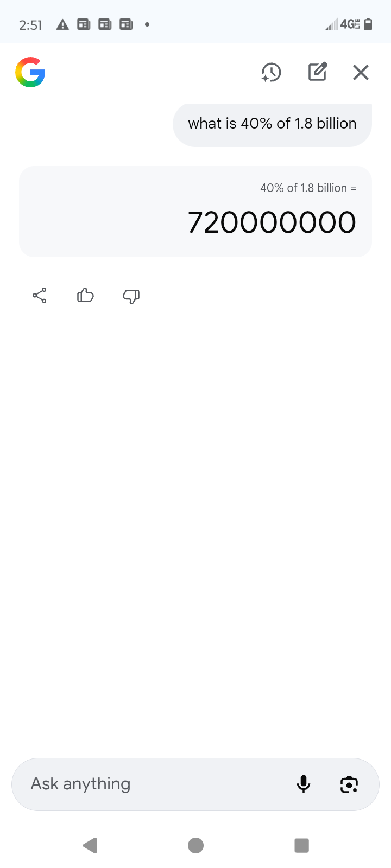The image size is (391, 868).
Task: Open Google Lens camera search
Action: tap(349, 784)
